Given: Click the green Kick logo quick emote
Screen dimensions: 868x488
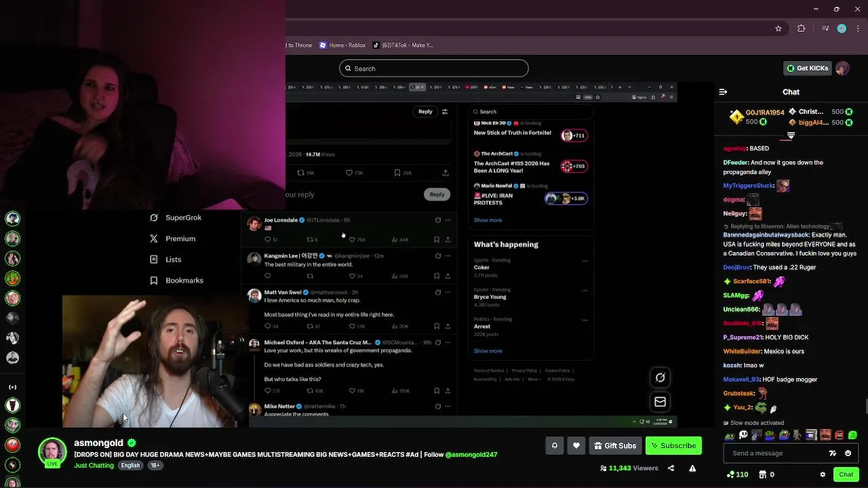Looking at the screenshot, I should tap(853, 435).
